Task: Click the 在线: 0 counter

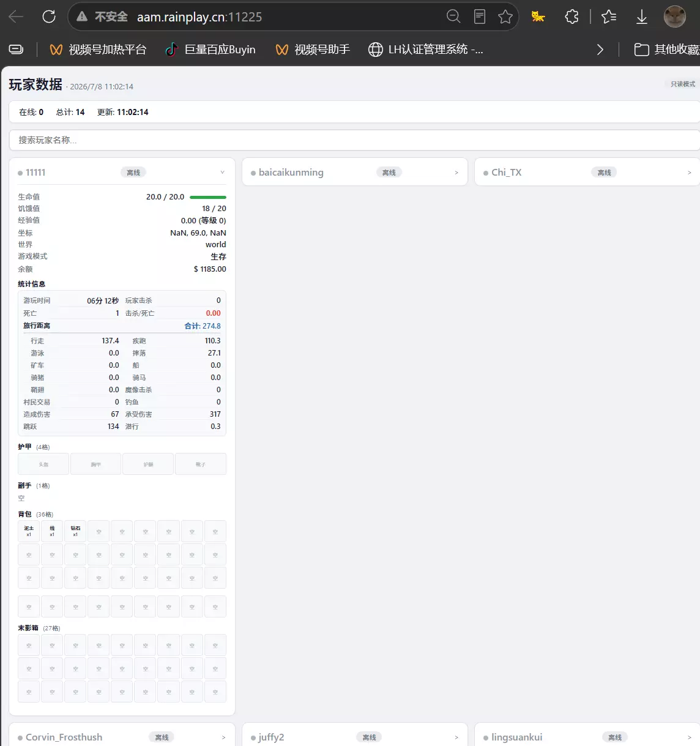Action: tap(31, 112)
